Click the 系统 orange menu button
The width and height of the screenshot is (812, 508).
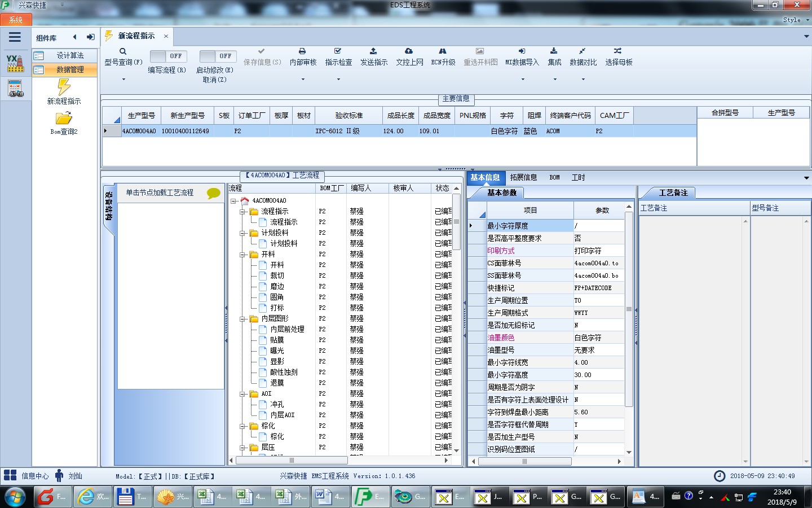tap(16, 19)
